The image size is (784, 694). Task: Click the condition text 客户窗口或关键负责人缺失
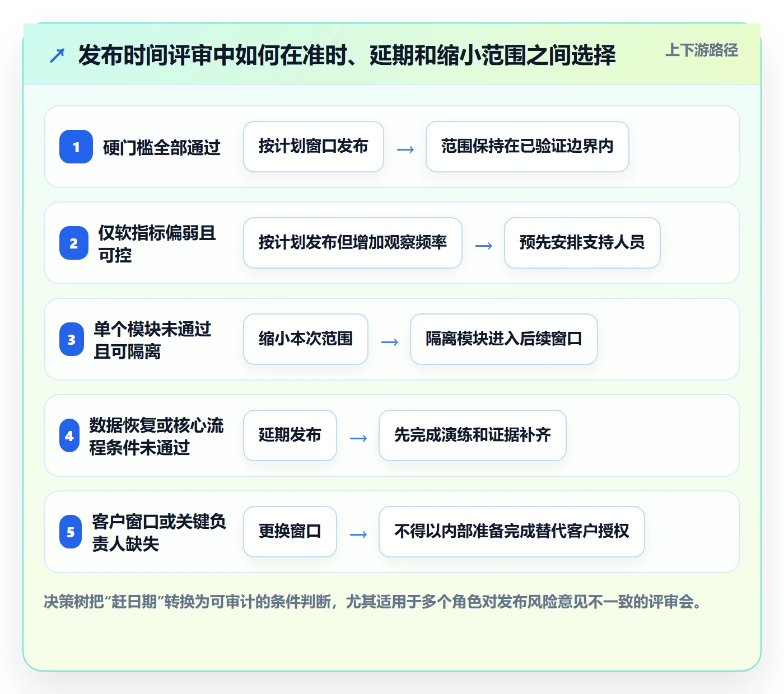pyautogui.click(x=159, y=532)
